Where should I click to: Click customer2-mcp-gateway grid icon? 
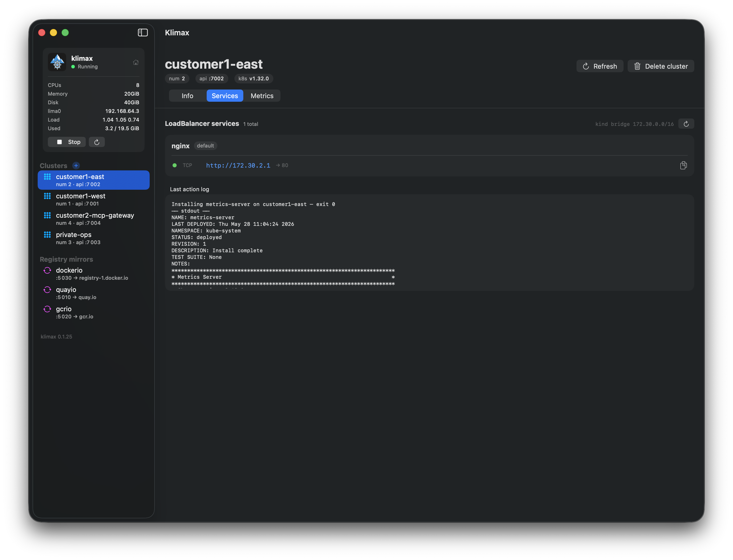pos(47,215)
